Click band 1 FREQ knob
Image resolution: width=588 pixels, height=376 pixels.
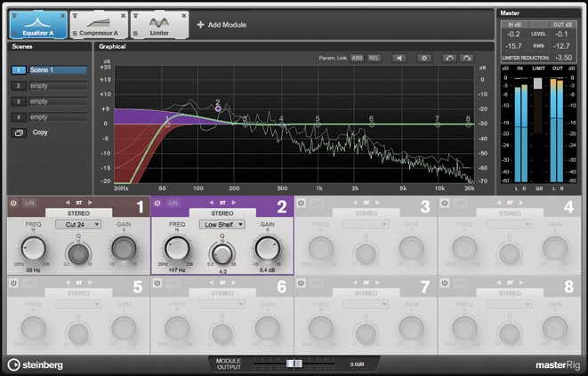34,248
